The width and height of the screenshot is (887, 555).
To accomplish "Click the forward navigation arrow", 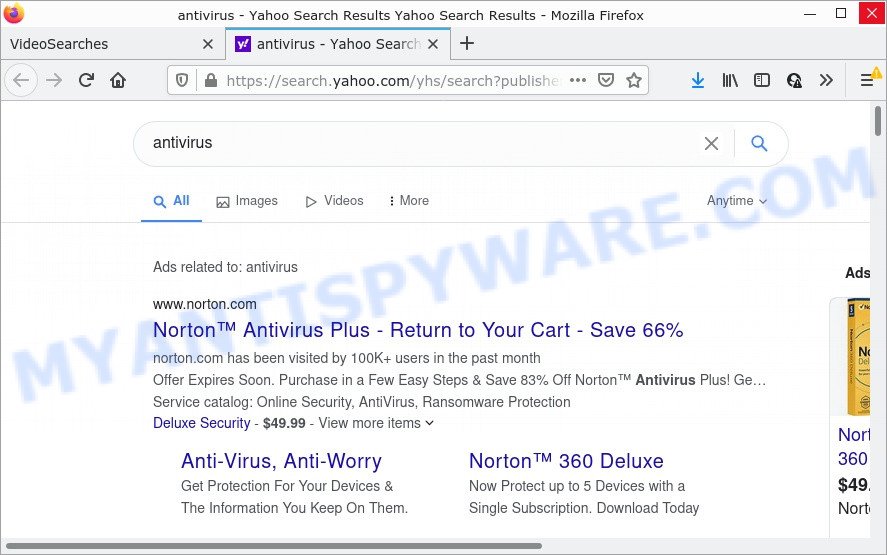I will tap(54, 80).
